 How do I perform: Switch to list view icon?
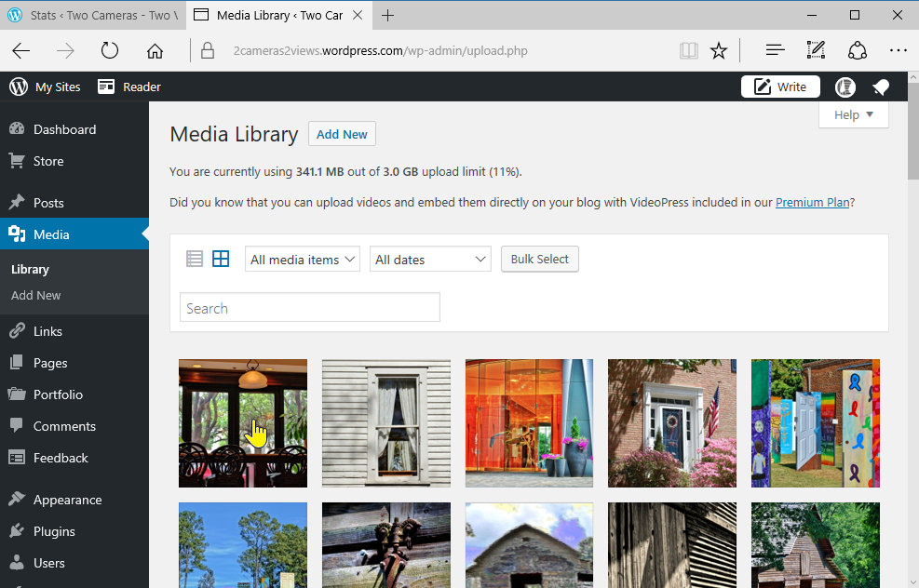point(195,260)
